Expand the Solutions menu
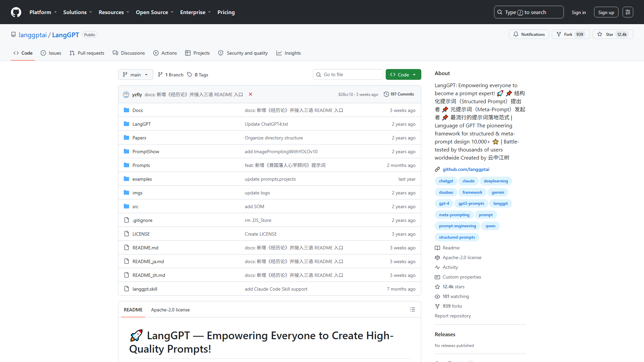This screenshot has height=362, width=644. pos(77,12)
